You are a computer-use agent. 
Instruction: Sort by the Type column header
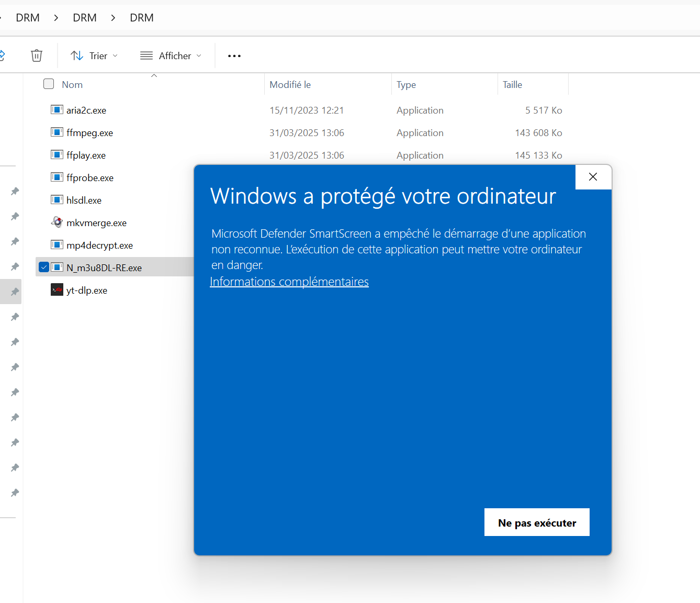coord(406,85)
